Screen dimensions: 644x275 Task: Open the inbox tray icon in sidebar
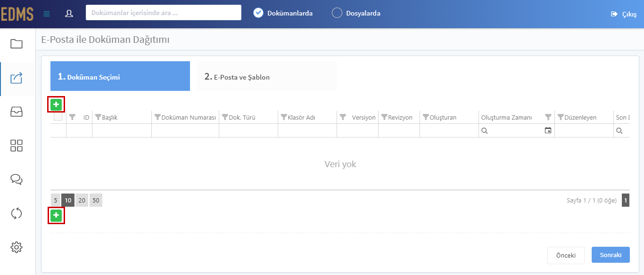click(x=17, y=112)
